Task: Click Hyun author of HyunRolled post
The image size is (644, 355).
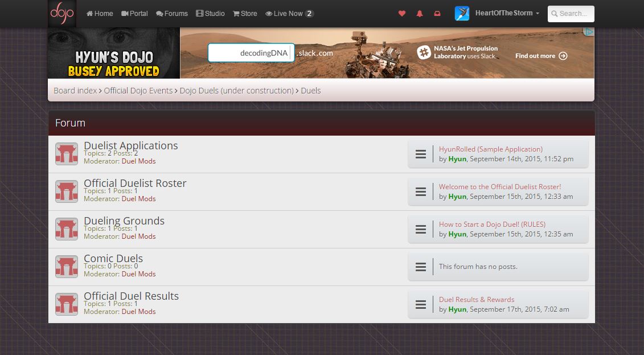Action: click(x=457, y=159)
